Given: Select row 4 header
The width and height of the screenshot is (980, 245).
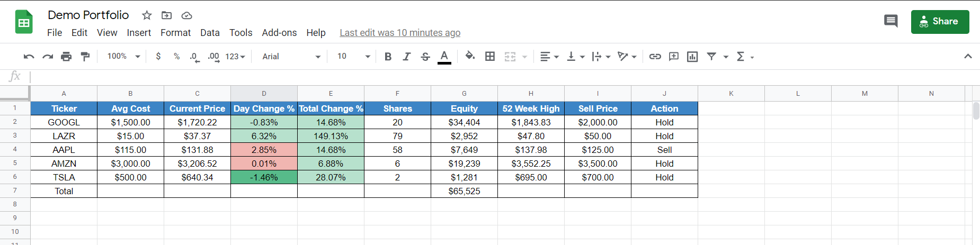Looking at the screenshot, I should [x=15, y=150].
